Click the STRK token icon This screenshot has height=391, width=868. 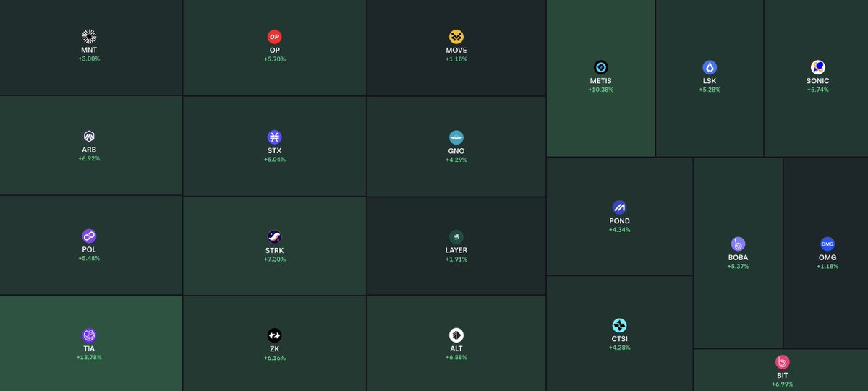click(274, 236)
